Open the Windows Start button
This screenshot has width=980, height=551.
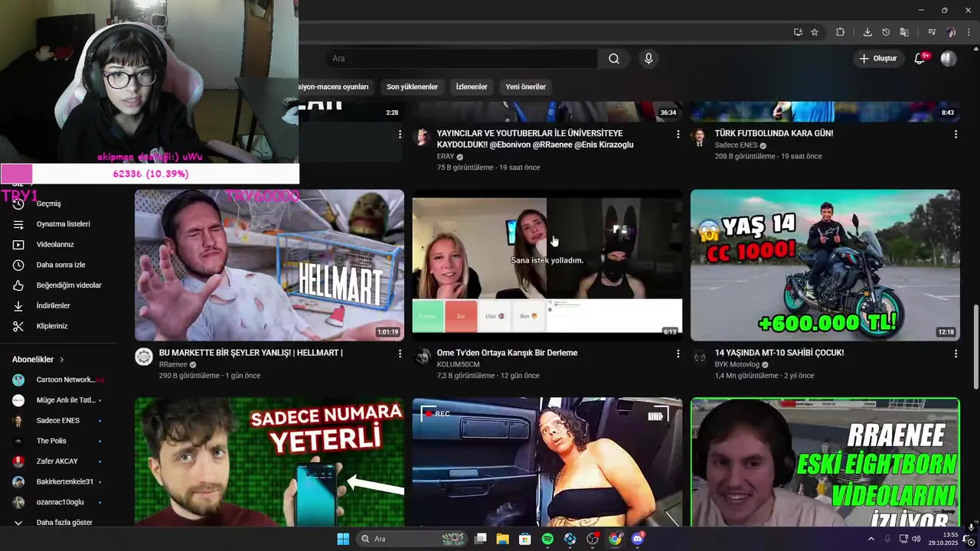pyautogui.click(x=343, y=539)
